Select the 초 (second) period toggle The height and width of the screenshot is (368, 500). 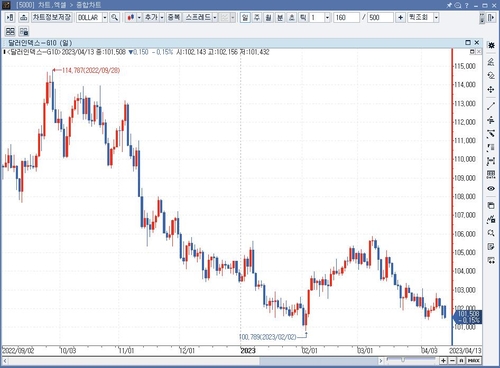point(292,17)
